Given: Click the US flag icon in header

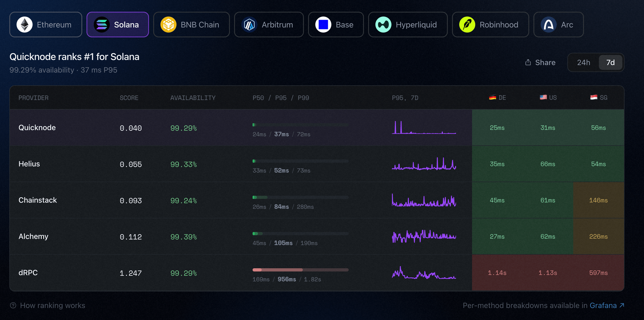Looking at the screenshot, I should tap(543, 97).
